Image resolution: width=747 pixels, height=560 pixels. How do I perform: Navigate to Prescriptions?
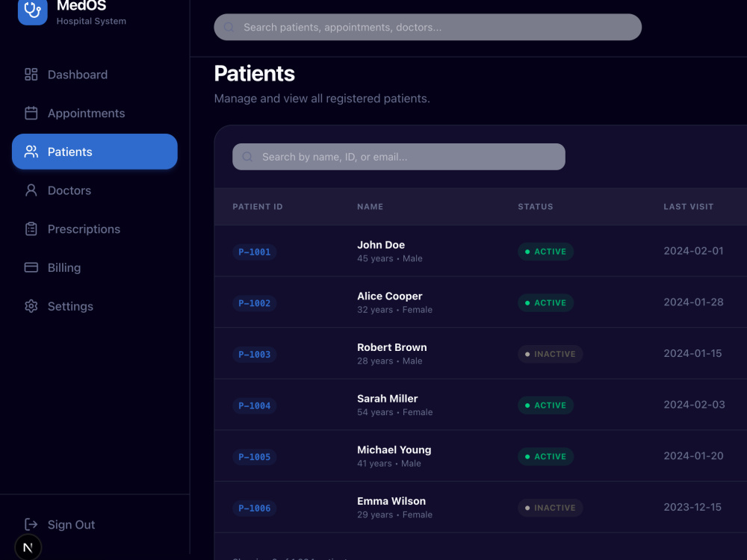coord(95,228)
